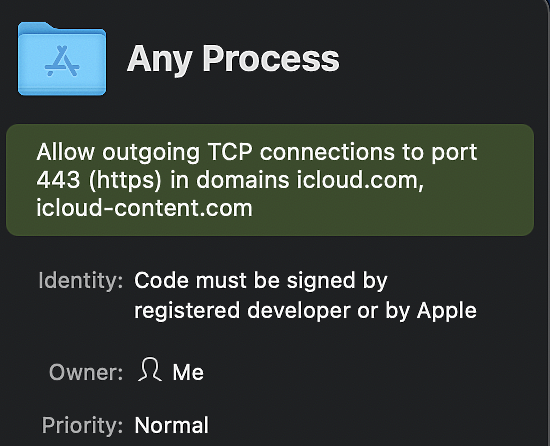Click "Code must be signed by" text
The height and width of the screenshot is (446, 550).
(x=261, y=281)
